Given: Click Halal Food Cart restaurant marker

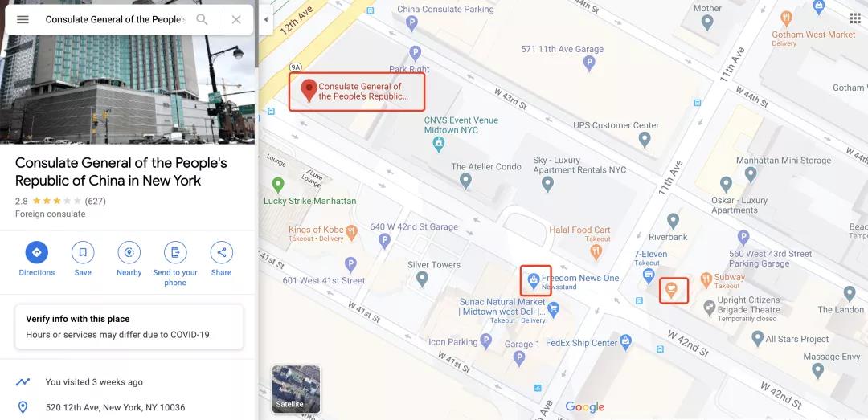Looking at the screenshot, I should (596, 251).
